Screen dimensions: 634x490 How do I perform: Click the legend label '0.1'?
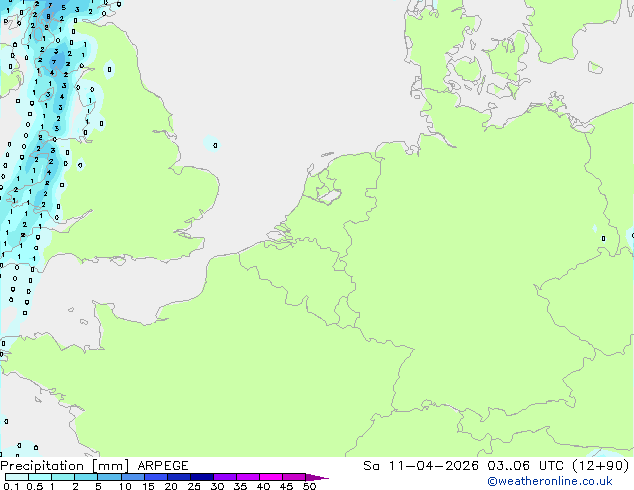[x=11, y=486]
